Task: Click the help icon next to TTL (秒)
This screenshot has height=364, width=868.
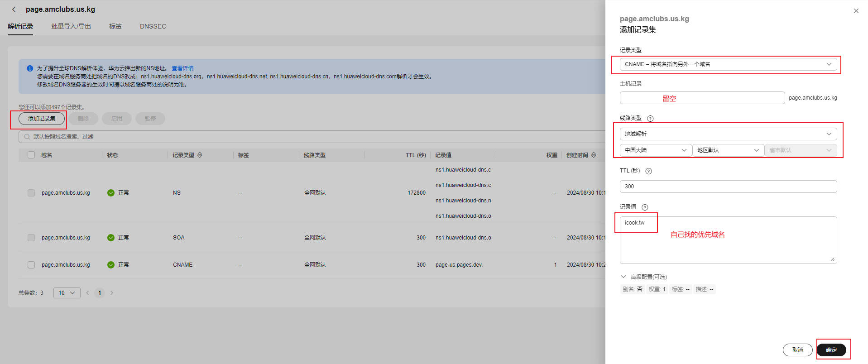Action: coord(648,171)
